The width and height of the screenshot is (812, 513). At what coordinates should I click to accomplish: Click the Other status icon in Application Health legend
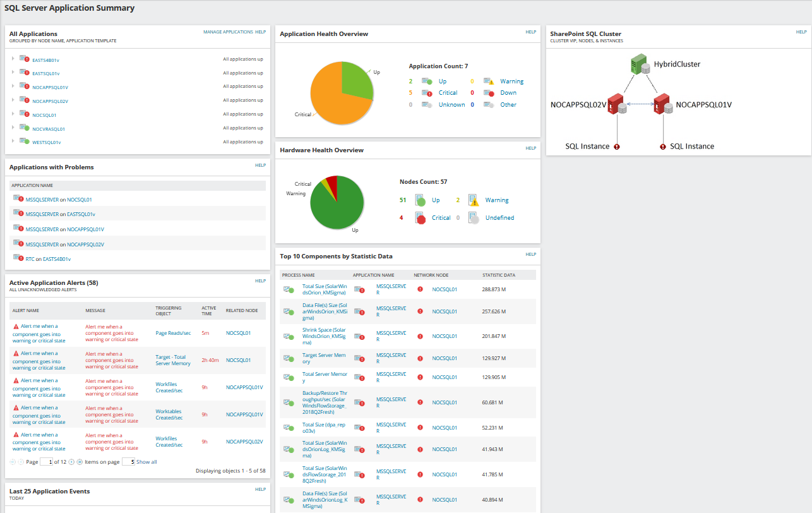pyautogui.click(x=489, y=105)
